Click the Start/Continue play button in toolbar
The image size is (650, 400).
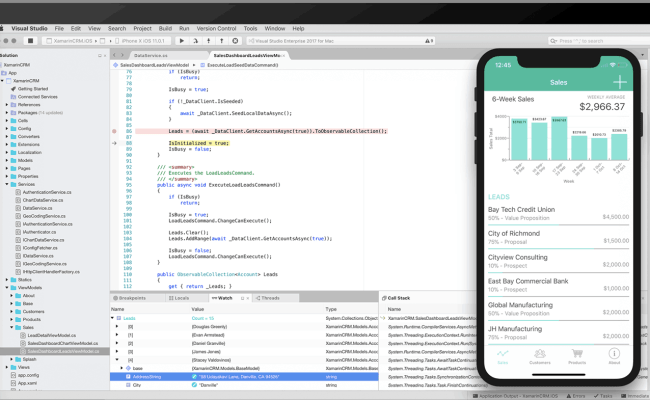tap(182, 41)
